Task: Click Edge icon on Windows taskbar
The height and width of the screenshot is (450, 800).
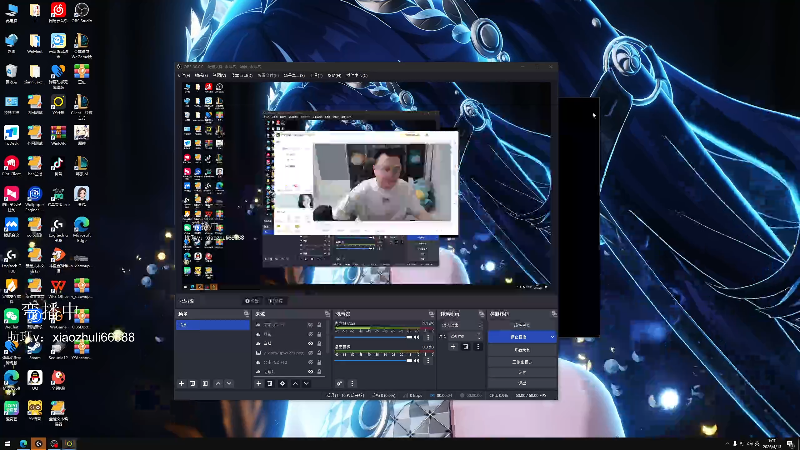Action: [23, 444]
